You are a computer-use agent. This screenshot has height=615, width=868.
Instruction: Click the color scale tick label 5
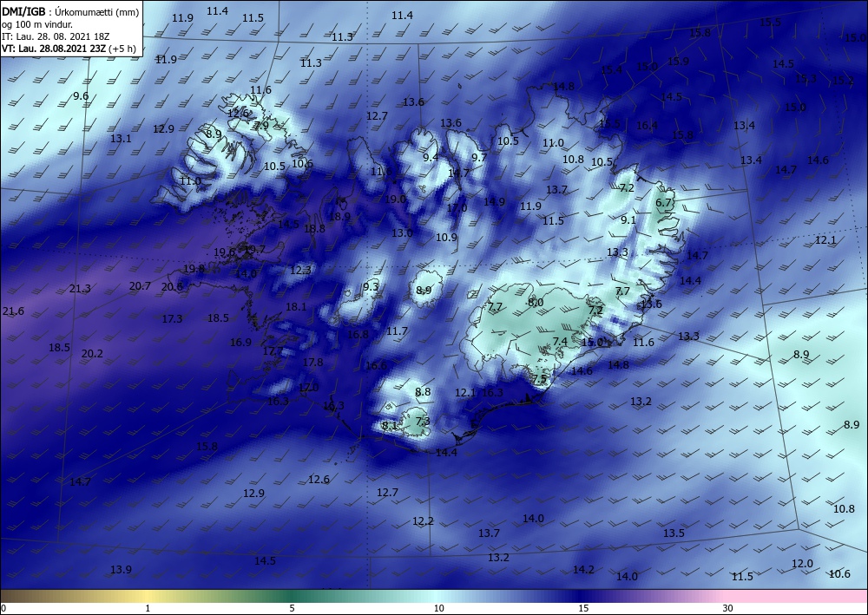(292, 608)
